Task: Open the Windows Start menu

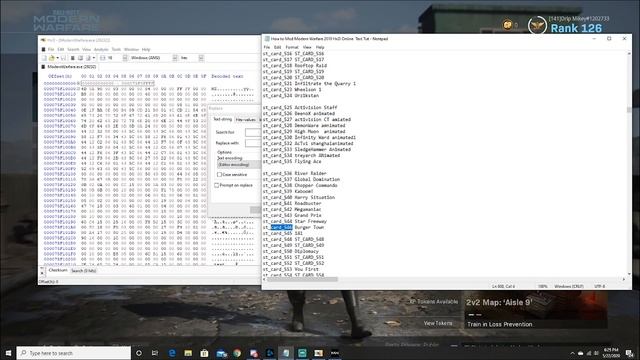Action: 8,353
